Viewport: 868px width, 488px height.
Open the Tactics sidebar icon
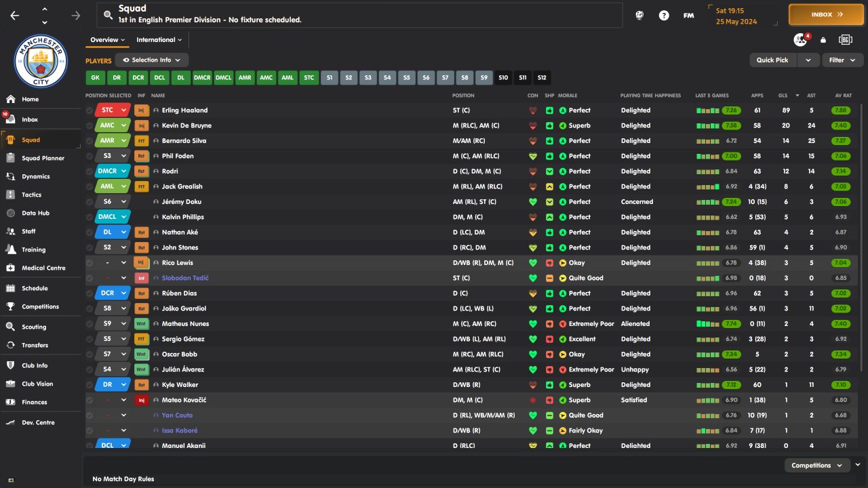(11, 195)
